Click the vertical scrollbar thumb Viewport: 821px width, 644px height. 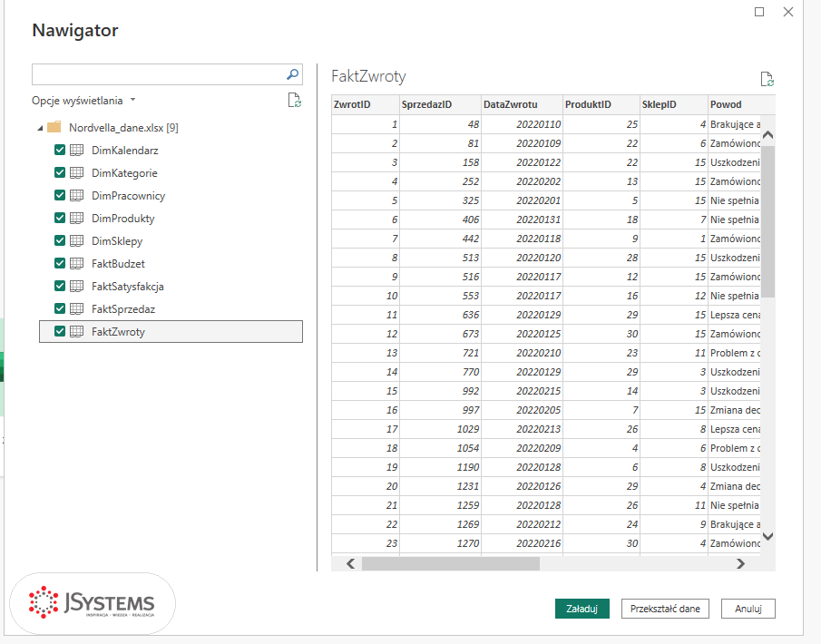pos(767,221)
